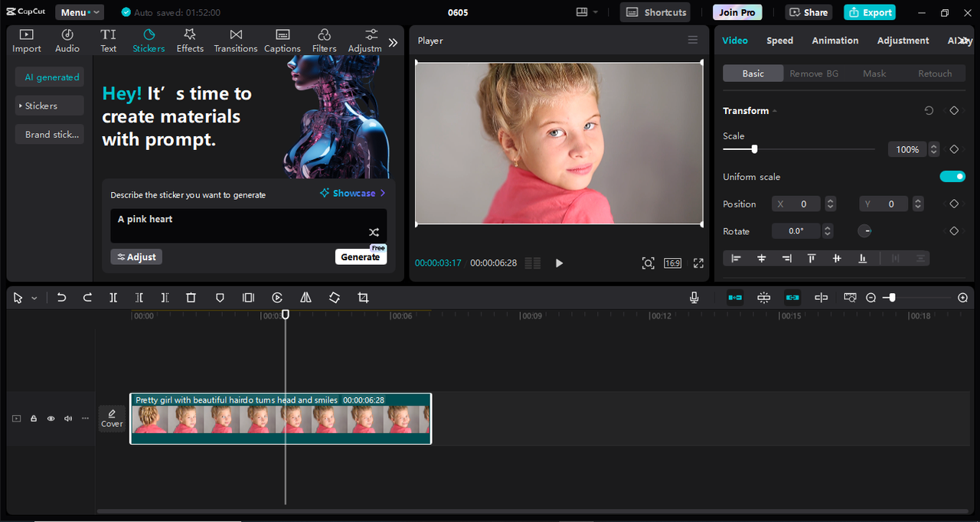Open the Audio tab
Screen dimensions: 980x522
pyautogui.click(x=67, y=41)
